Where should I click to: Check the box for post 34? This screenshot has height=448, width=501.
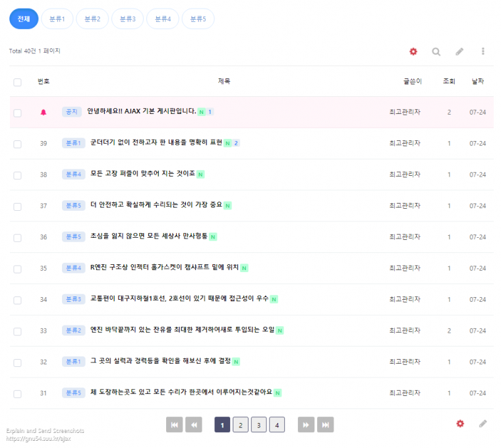[18, 300]
